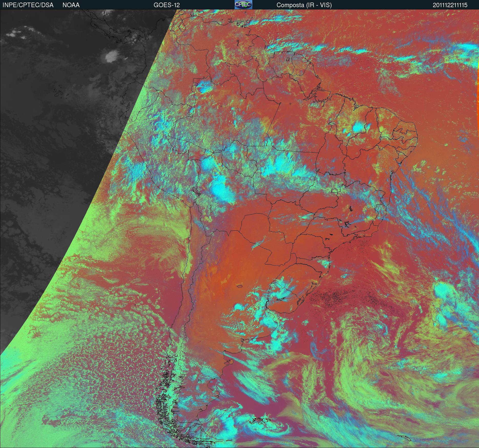The image size is (479, 448).
Task: Click the 201112211115 timestamp
Action: pos(450,5)
